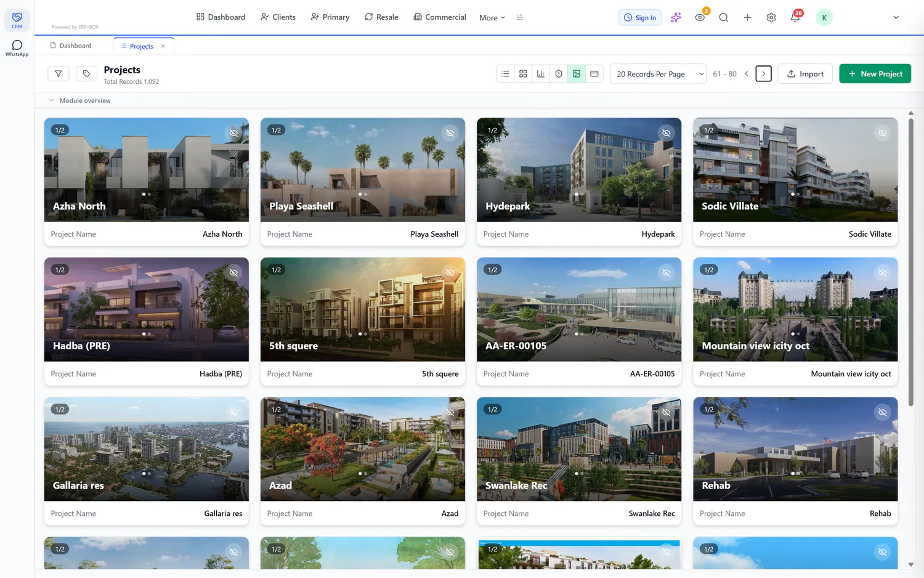Click the menu customize icon beside More
Viewport: 924px width, 578px height.
click(x=520, y=17)
